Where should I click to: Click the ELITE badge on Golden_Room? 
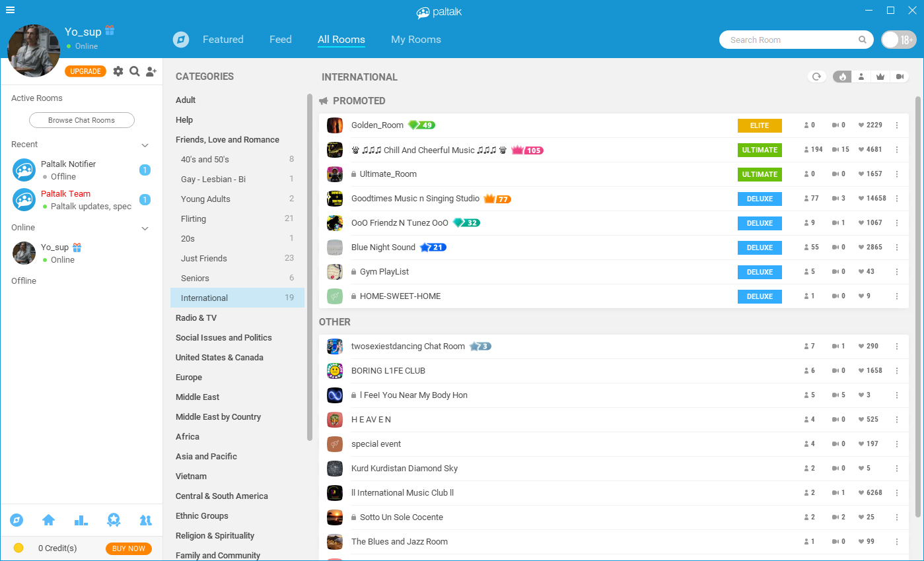760,125
